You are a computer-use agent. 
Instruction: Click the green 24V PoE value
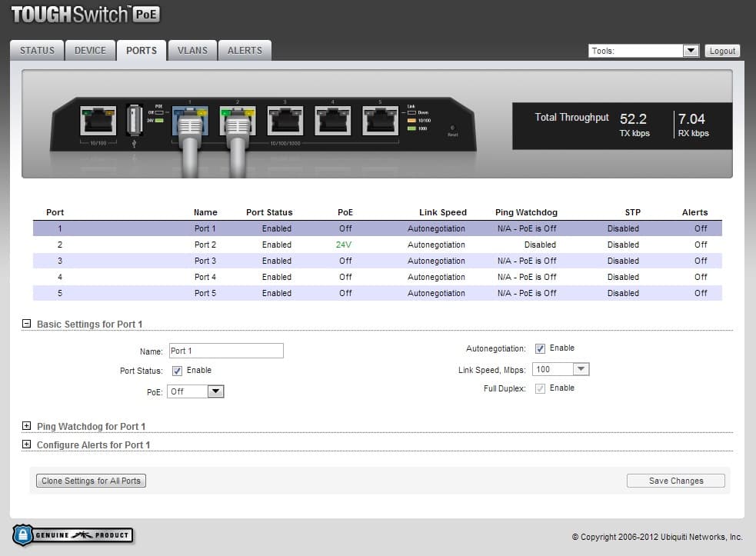coord(344,245)
